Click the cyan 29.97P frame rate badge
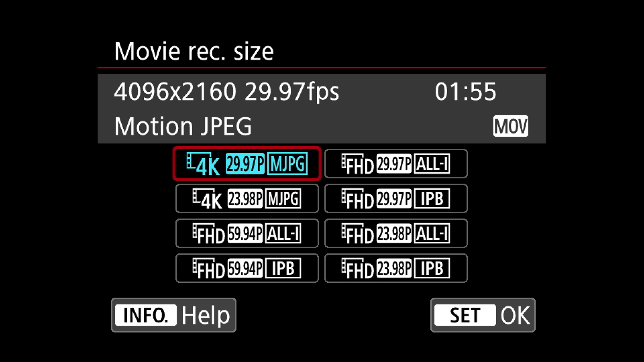 click(245, 163)
